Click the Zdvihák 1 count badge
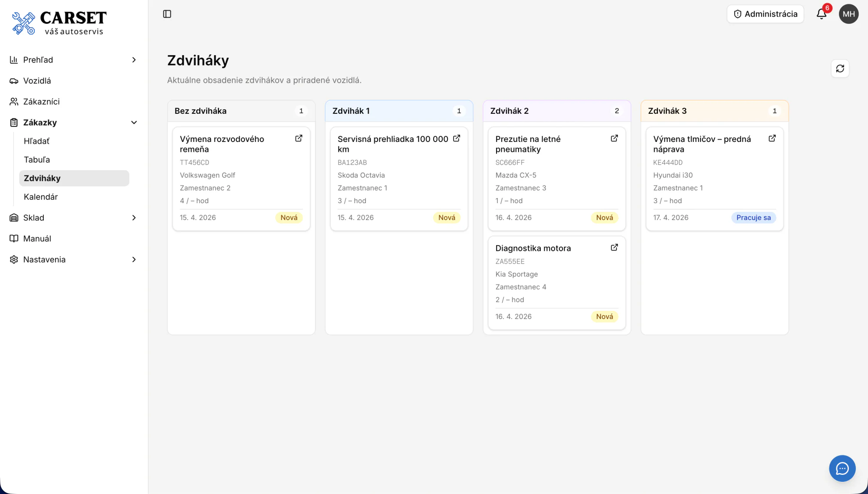Image resolution: width=868 pixels, height=494 pixels. pyautogui.click(x=459, y=111)
